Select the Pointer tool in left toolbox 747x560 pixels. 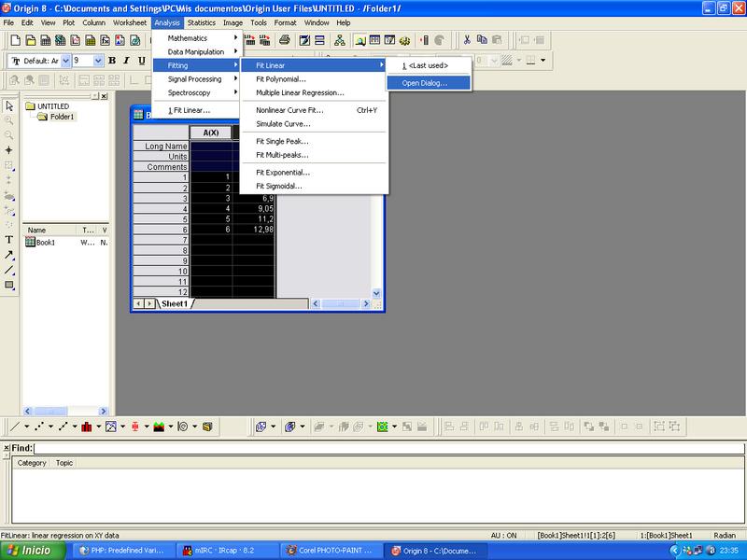[x=9, y=106]
